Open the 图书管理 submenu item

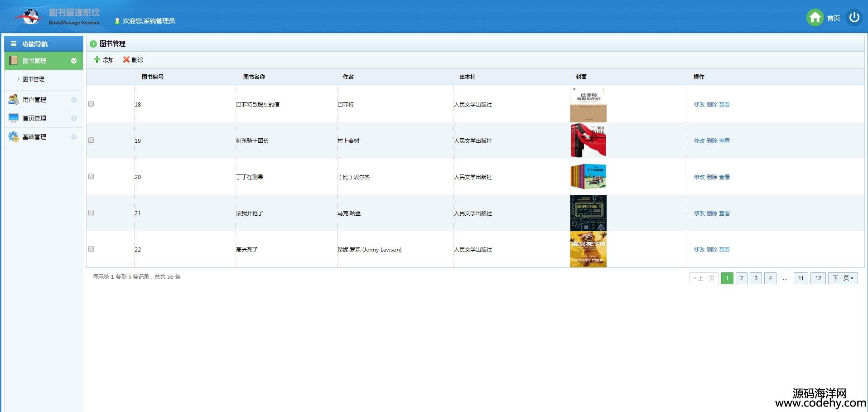[x=34, y=79]
